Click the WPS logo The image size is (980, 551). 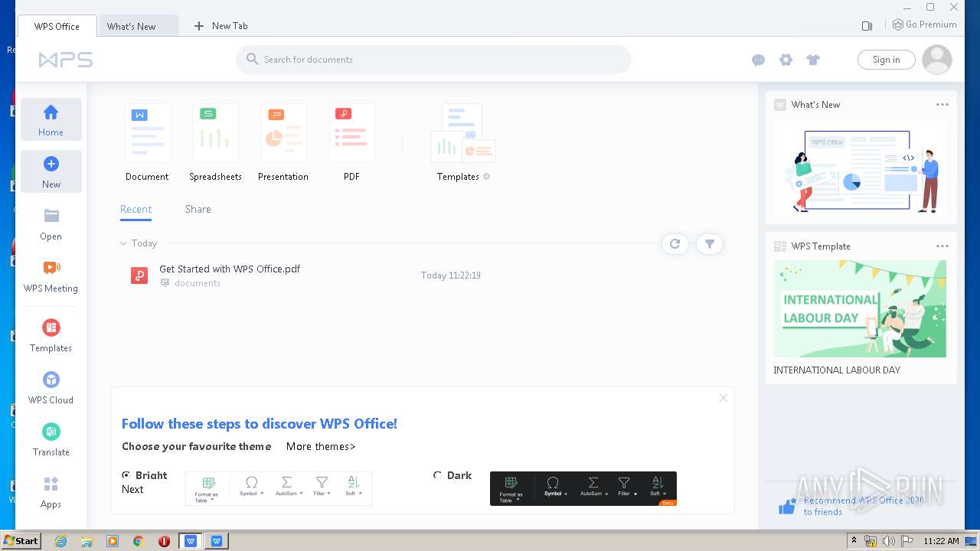tap(66, 60)
